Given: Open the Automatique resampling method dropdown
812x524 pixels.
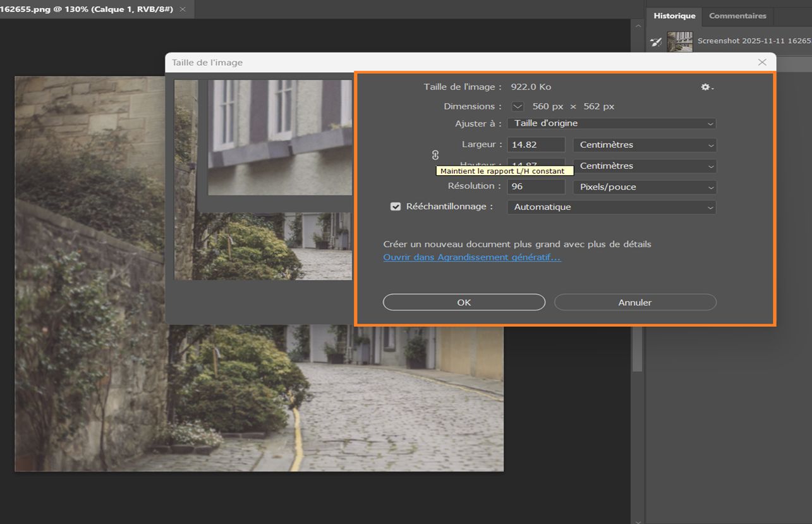Looking at the screenshot, I should 612,207.
